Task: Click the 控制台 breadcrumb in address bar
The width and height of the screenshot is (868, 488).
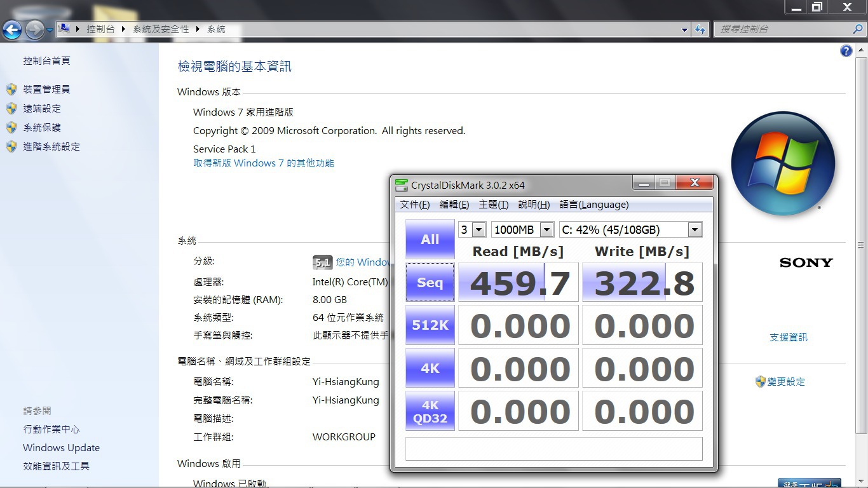Action: coord(100,29)
